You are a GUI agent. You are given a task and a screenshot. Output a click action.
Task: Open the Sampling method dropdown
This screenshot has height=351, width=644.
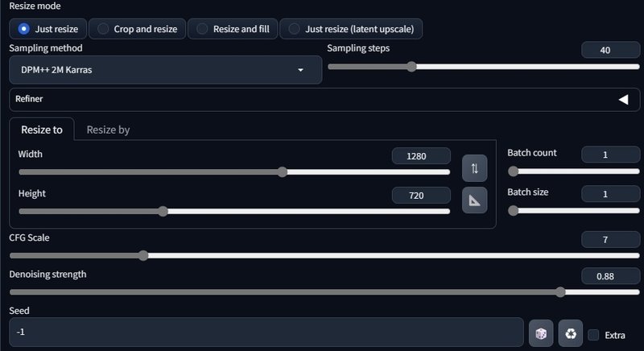coord(166,70)
